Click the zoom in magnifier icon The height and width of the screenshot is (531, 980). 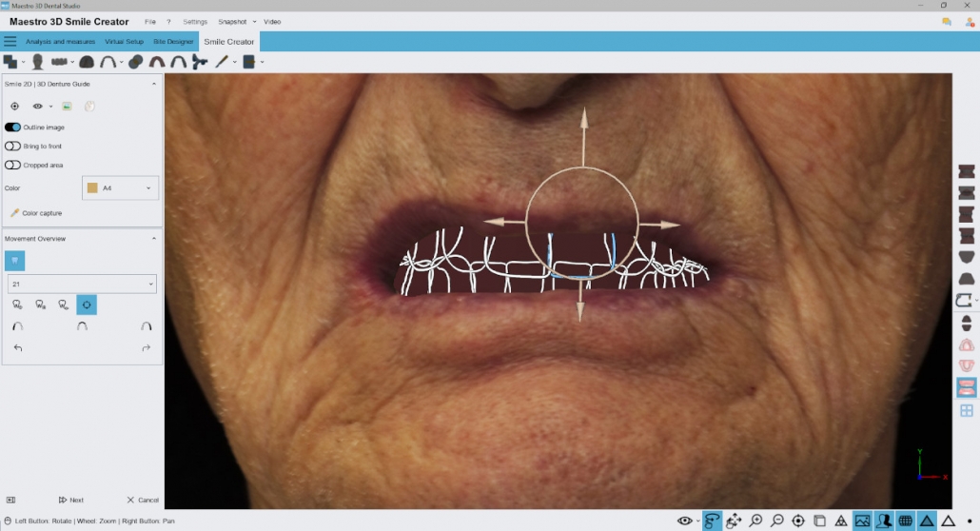pos(755,521)
